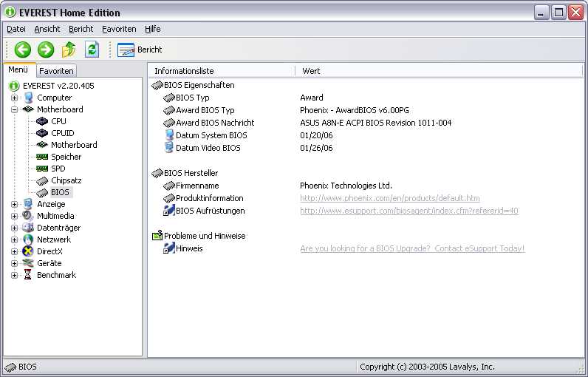Expand the DirectX tree node
The image size is (588, 377).
coord(14,252)
